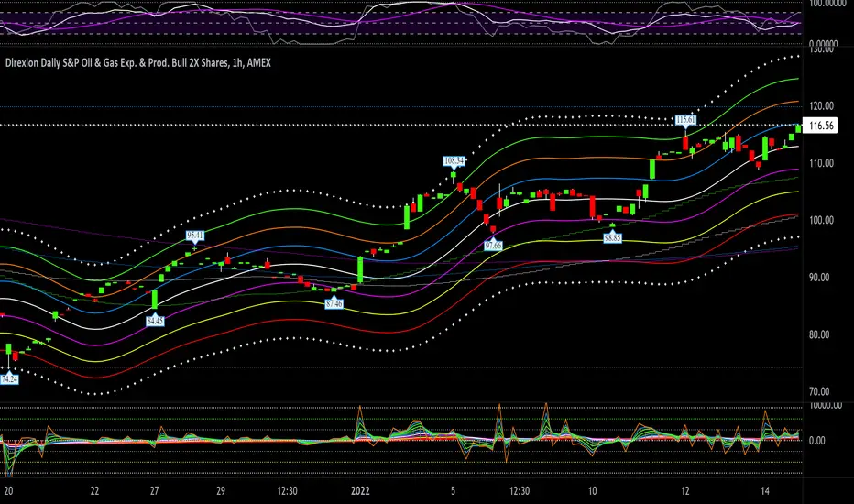Click the date label 10 on the time axis
Image resolution: width=854 pixels, height=504 pixels.
click(x=592, y=491)
